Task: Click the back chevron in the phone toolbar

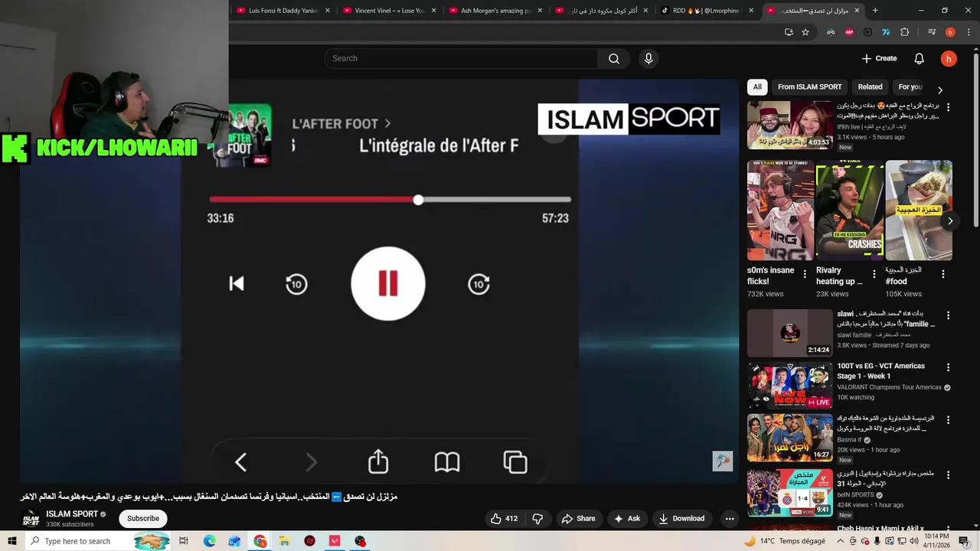Action: click(x=240, y=462)
